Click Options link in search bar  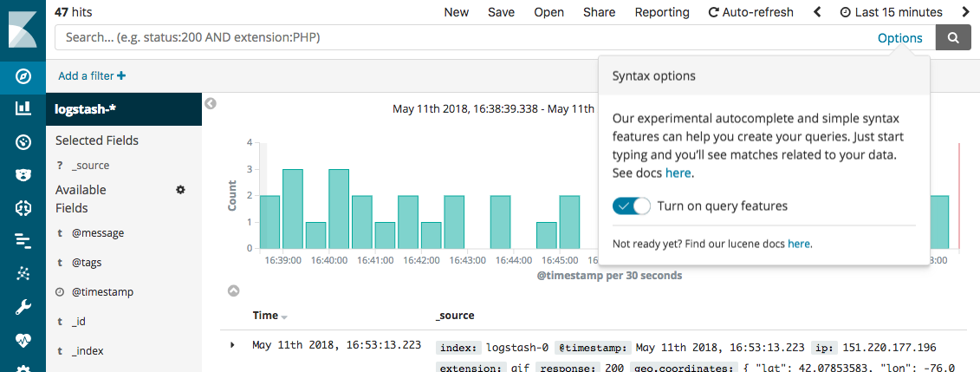tap(900, 38)
